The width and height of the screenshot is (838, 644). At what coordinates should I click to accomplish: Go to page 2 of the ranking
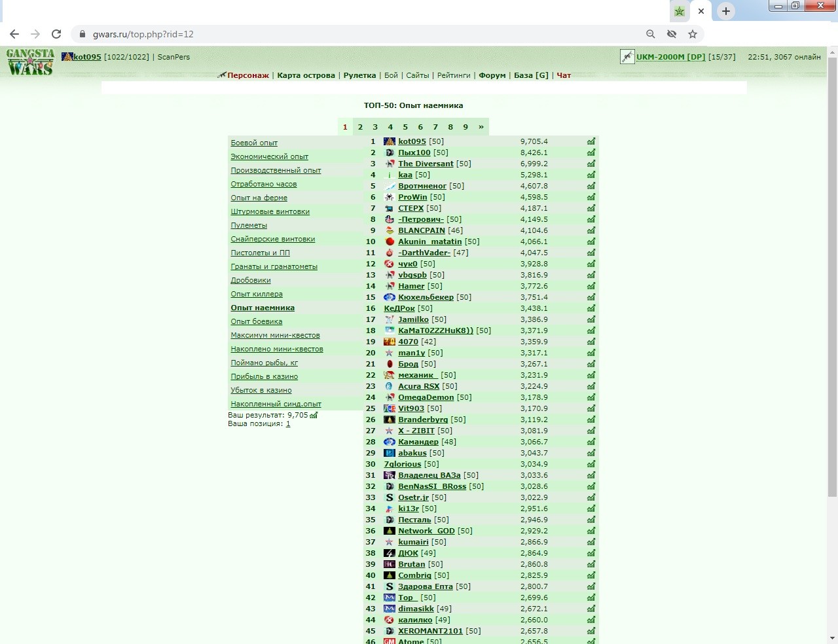tap(360, 127)
